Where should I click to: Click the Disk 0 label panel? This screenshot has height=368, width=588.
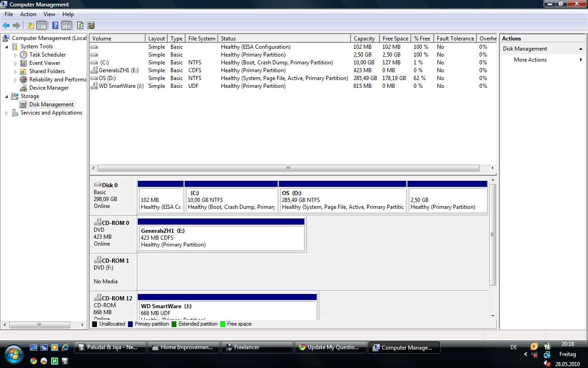[x=113, y=196]
